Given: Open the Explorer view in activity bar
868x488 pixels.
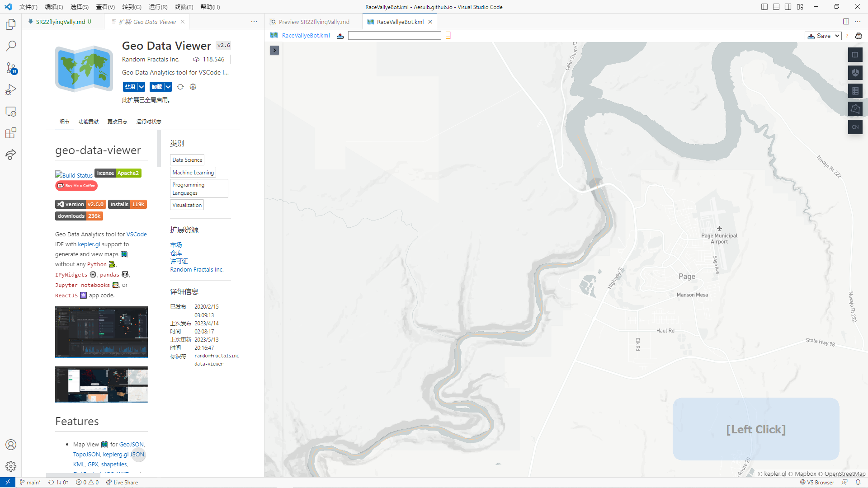Looking at the screenshot, I should (x=11, y=24).
